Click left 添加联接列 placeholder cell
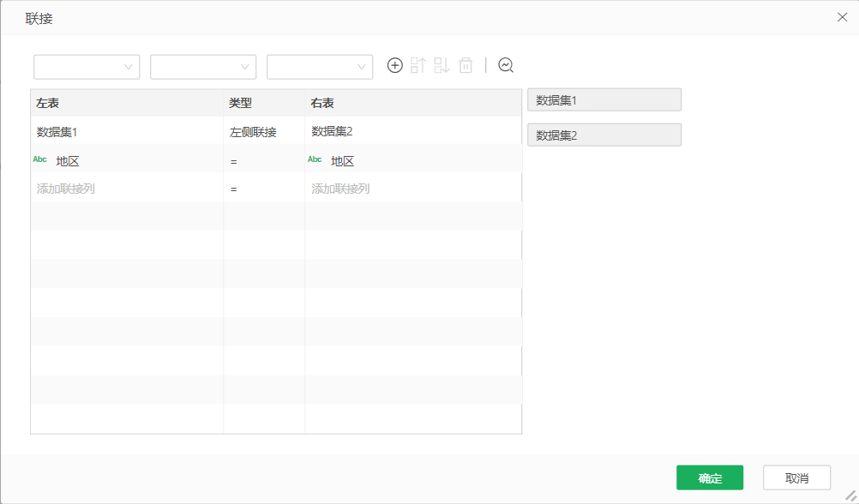Viewport: 859px width, 504px height. point(66,189)
